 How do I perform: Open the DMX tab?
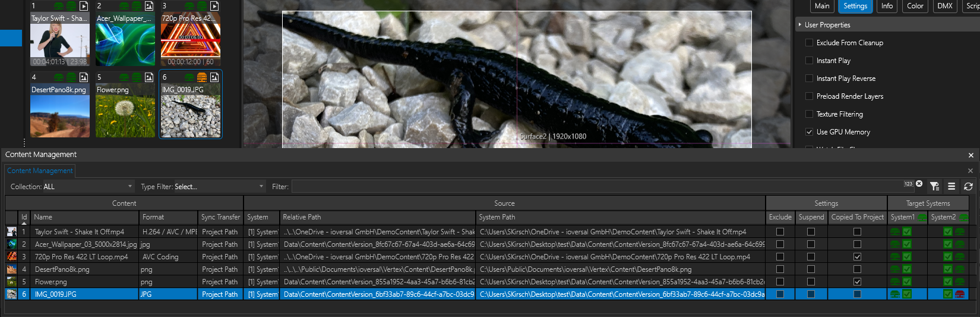944,6
